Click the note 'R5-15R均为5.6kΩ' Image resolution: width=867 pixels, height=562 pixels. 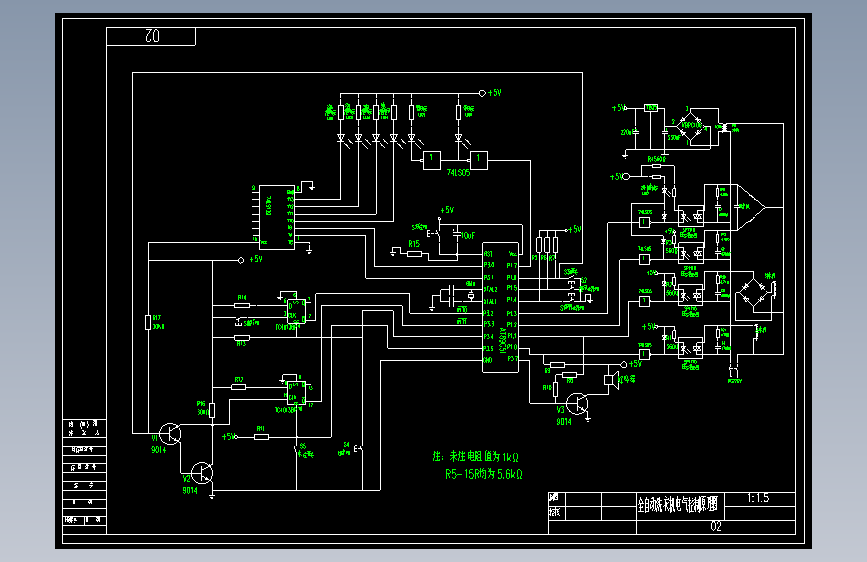tap(484, 474)
